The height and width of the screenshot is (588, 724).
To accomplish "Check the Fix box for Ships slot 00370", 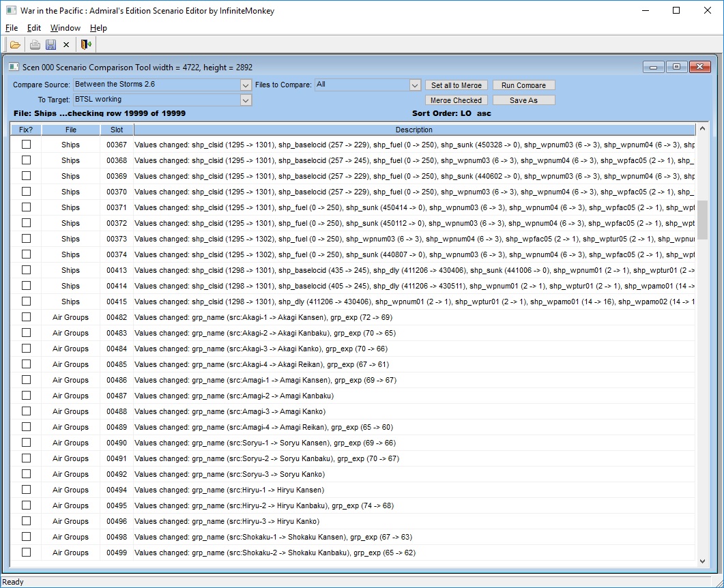I will [27, 192].
